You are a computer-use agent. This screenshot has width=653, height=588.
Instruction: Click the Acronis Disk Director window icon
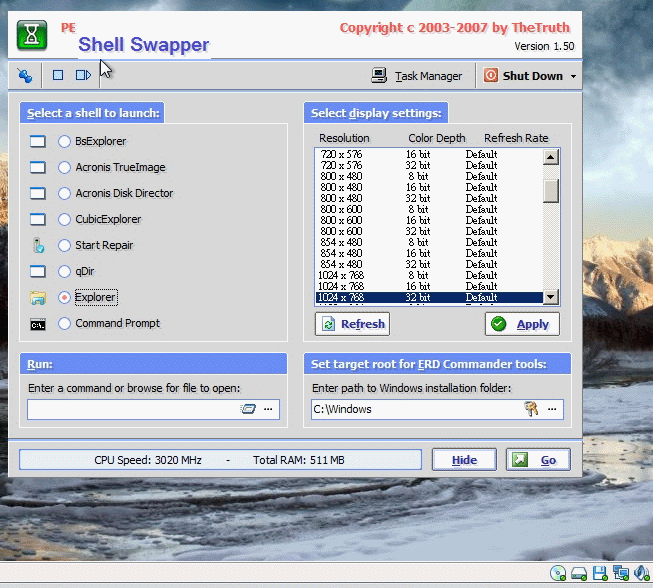coord(37,193)
